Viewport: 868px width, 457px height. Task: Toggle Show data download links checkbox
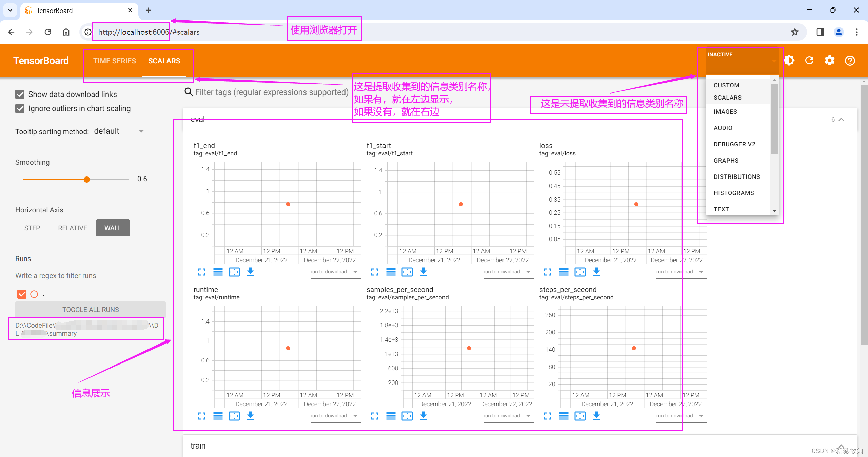[20, 94]
